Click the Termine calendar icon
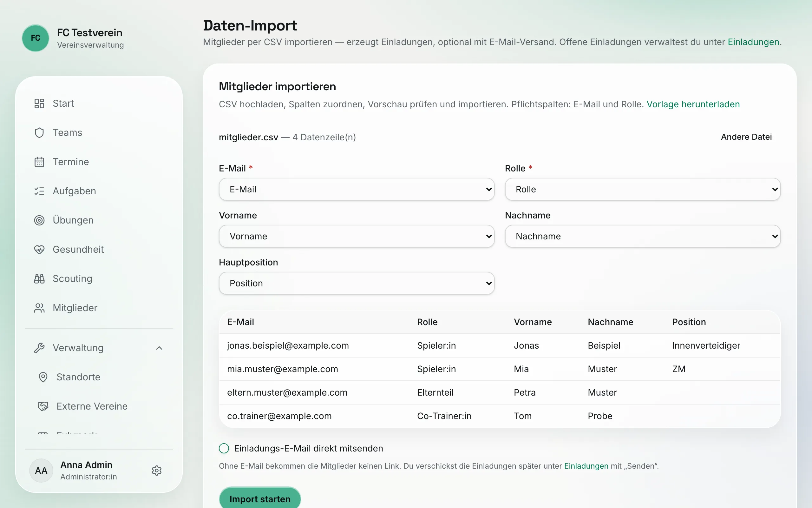The height and width of the screenshot is (508, 812). pos(39,162)
